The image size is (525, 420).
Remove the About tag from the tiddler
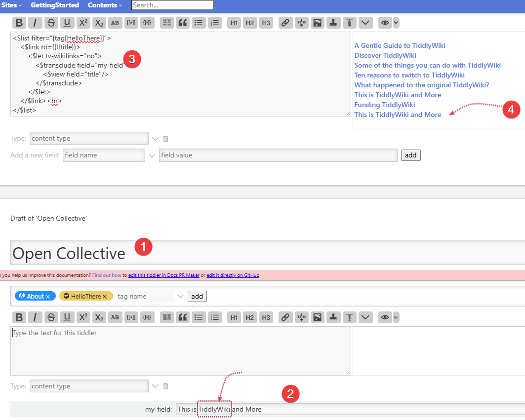48,297
